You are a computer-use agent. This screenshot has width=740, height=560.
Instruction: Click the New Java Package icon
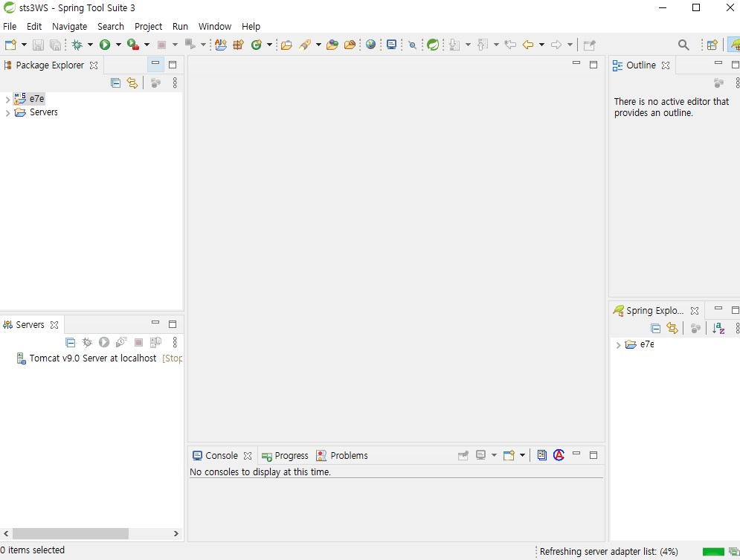[238, 45]
